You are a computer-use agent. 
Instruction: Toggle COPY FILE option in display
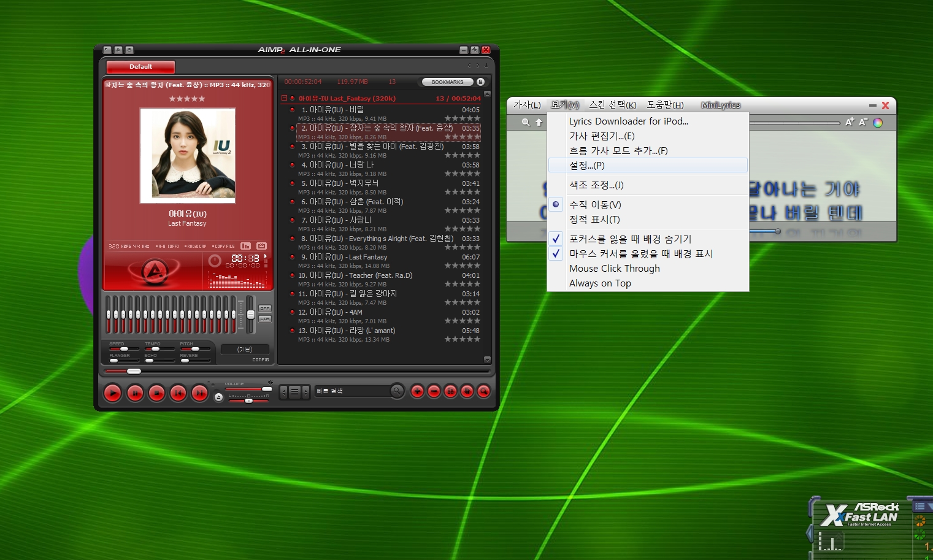[x=223, y=247]
